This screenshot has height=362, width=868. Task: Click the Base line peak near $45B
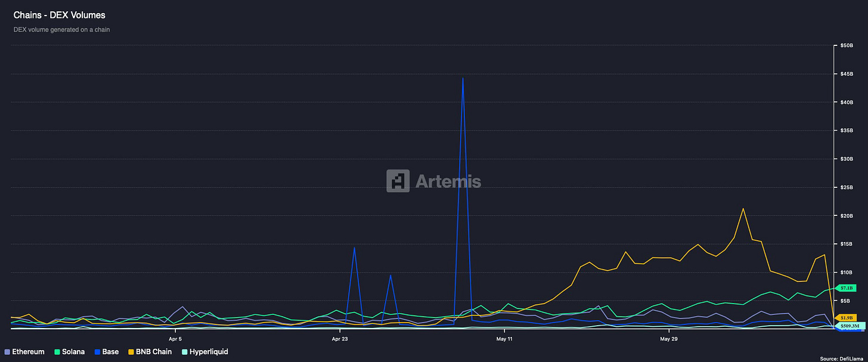point(463,78)
